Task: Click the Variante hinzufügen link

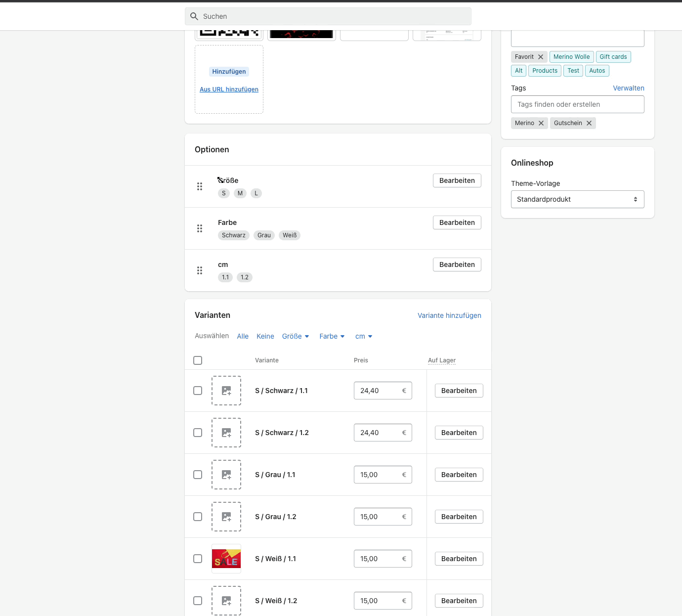Action: pyautogui.click(x=449, y=315)
